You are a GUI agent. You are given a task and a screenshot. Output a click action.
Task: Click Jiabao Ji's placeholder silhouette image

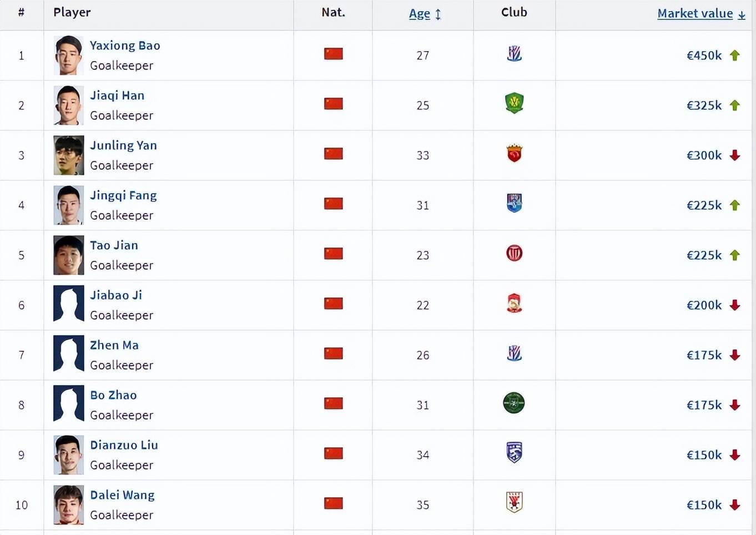(68, 304)
